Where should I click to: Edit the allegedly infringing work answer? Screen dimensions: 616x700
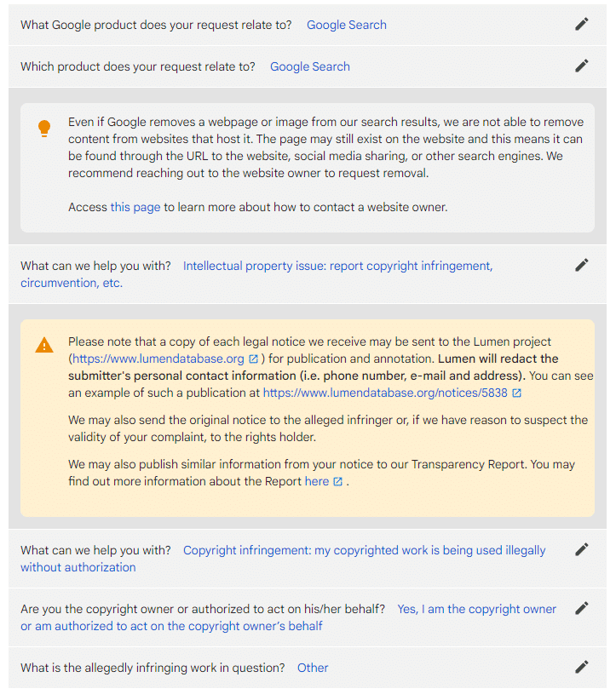click(581, 667)
